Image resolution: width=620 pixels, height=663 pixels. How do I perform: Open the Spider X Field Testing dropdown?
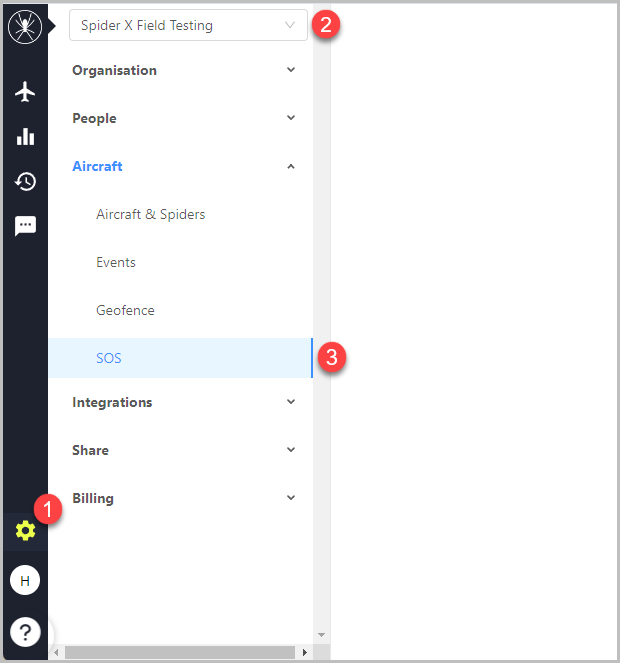point(188,25)
